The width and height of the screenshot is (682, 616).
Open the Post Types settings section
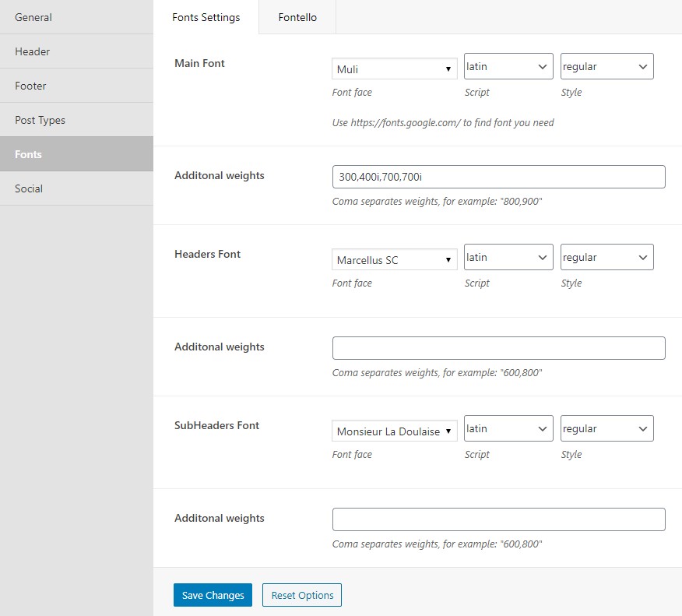[76, 120]
